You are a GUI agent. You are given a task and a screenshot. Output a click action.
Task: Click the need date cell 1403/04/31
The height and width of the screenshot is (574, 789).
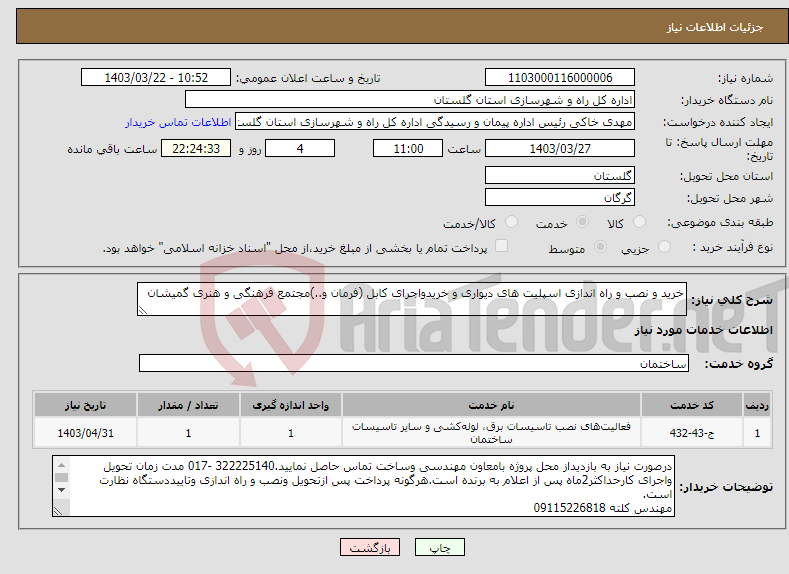86,433
